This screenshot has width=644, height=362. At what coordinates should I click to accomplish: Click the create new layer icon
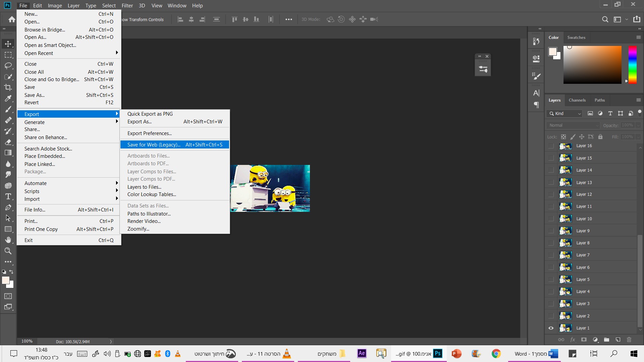pyautogui.click(x=618, y=340)
